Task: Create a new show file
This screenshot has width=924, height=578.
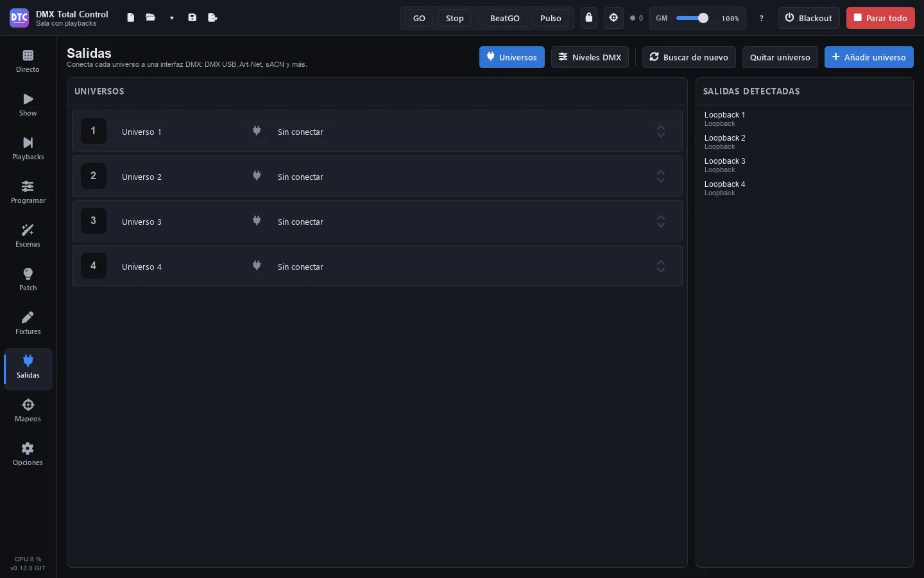Action: [x=131, y=18]
